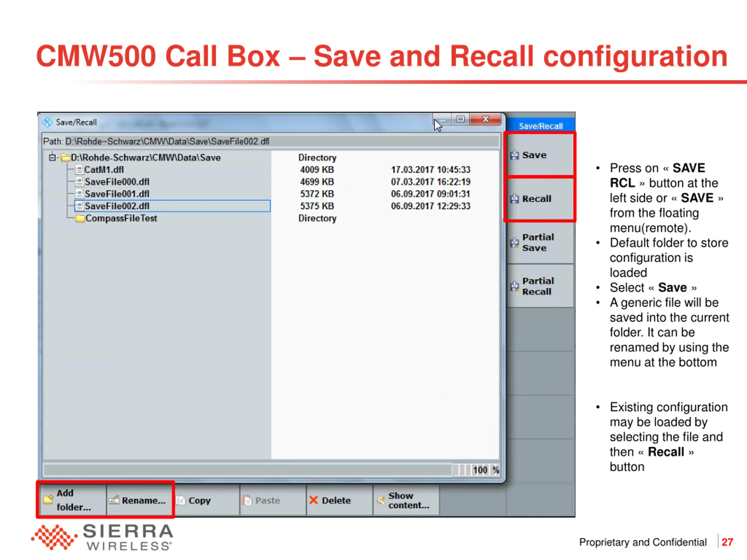Click the root Save folder icon
The width and height of the screenshot is (747, 560).
coord(66,157)
